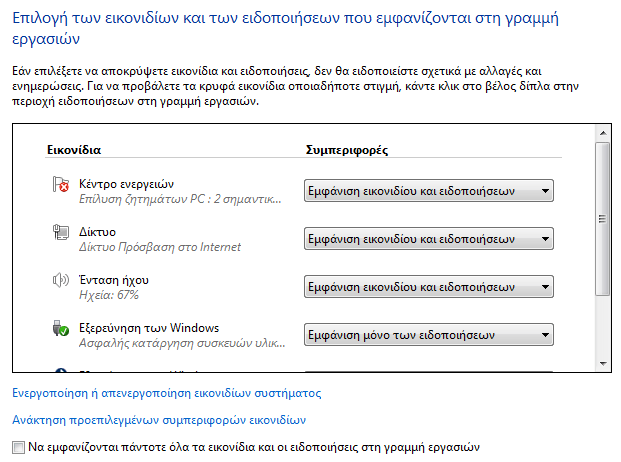Open behavior dropdown for Εξερεύνηση των Windows

428,335
